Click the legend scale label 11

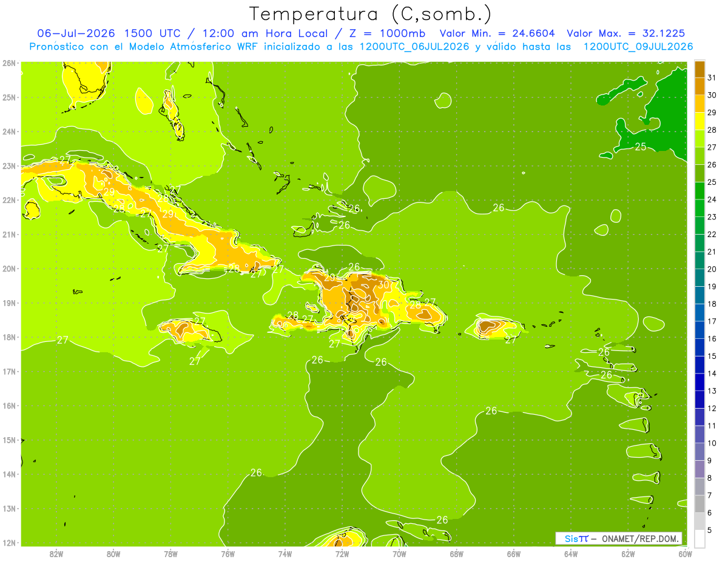(x=712, y=426)
